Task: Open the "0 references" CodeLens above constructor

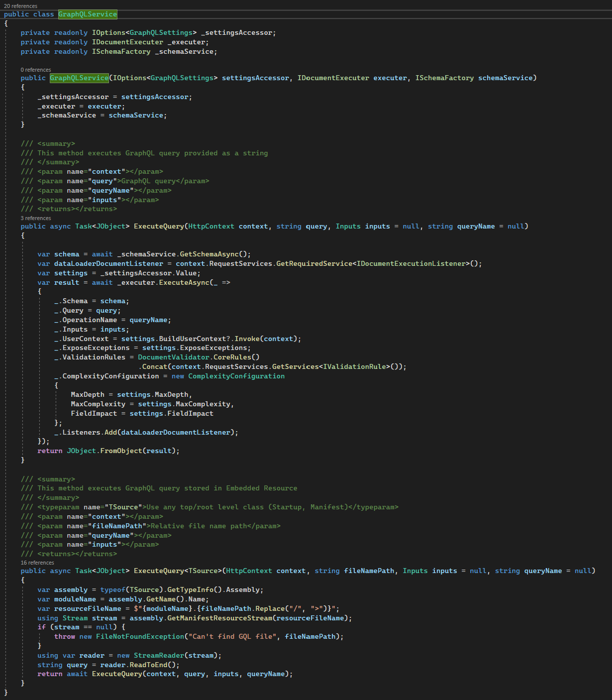Action: pos(36,70)
